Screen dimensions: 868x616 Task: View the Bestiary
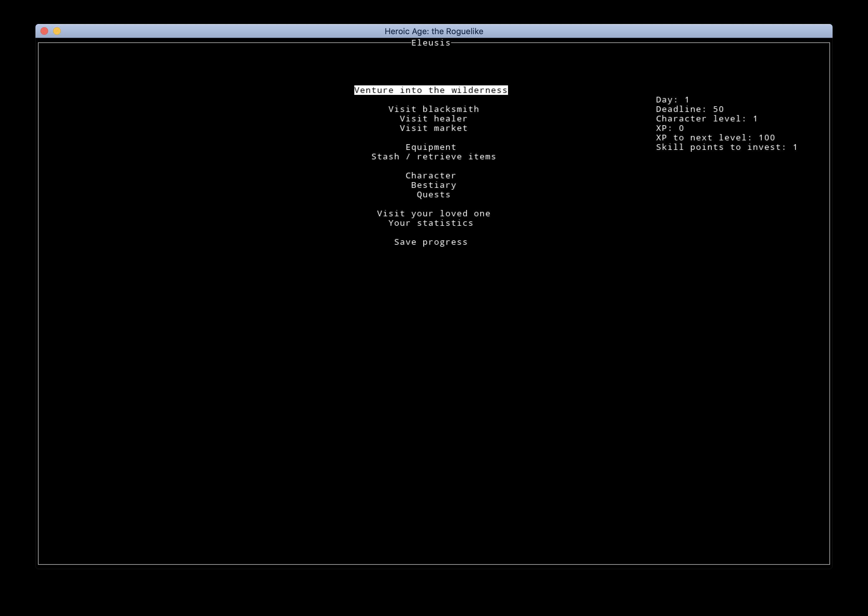434,185
